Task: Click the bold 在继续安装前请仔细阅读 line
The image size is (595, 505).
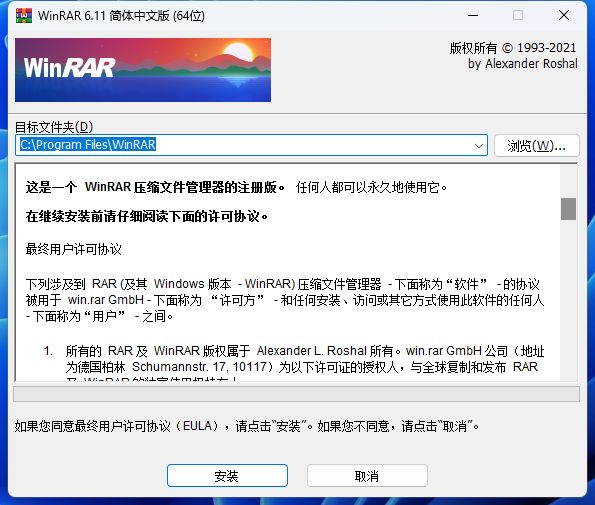Action: coord(147,217)
